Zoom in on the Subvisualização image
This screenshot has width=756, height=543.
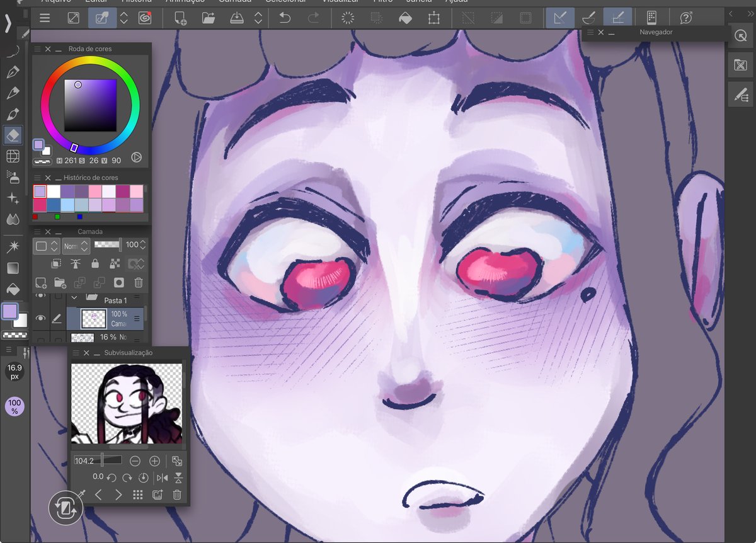pos(154,460)
